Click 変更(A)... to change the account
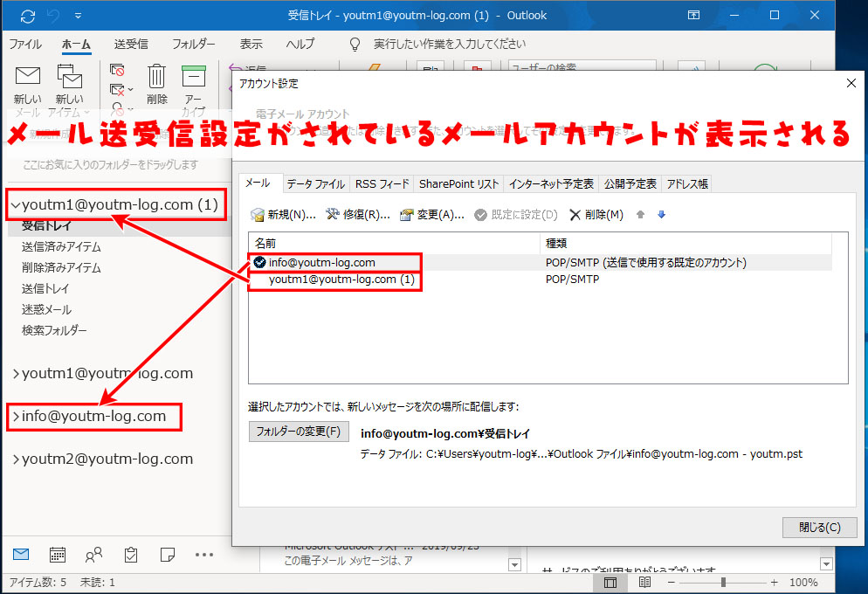The height and width of the screenshot is (594, 868). 432,215
